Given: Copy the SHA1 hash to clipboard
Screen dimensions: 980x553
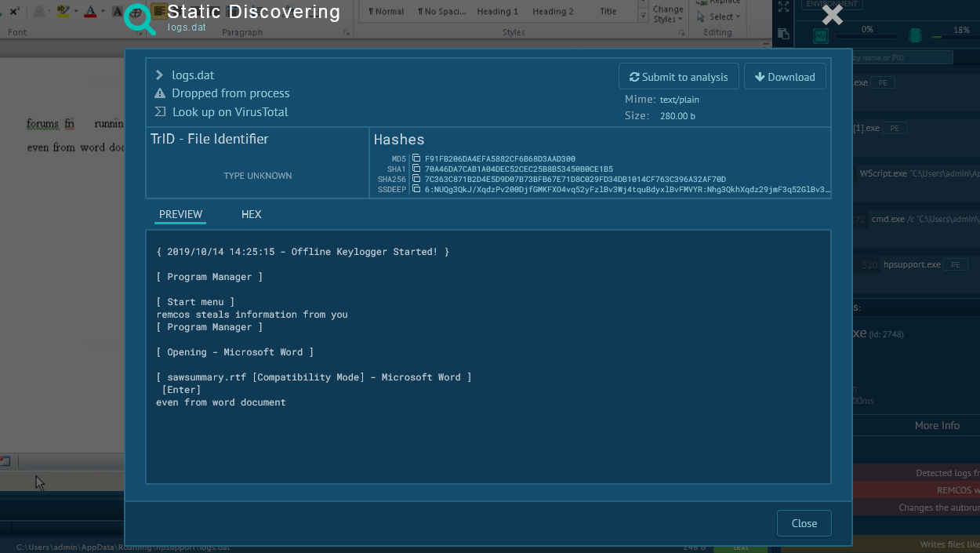Looking at the screenshot, I should (416, 169).
